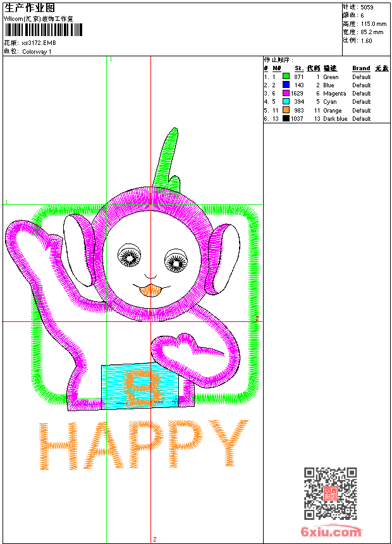The height and width of the screenshot is (544, 392).
Task: Click the height value 115.0 mm
Action: tap(373, 24)
